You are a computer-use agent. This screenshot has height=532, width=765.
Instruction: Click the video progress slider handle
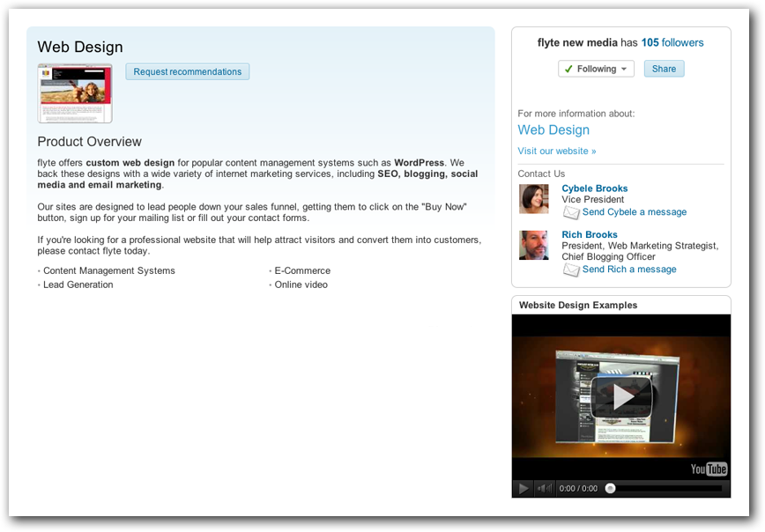pyautogui.click(x=611, y=488)
